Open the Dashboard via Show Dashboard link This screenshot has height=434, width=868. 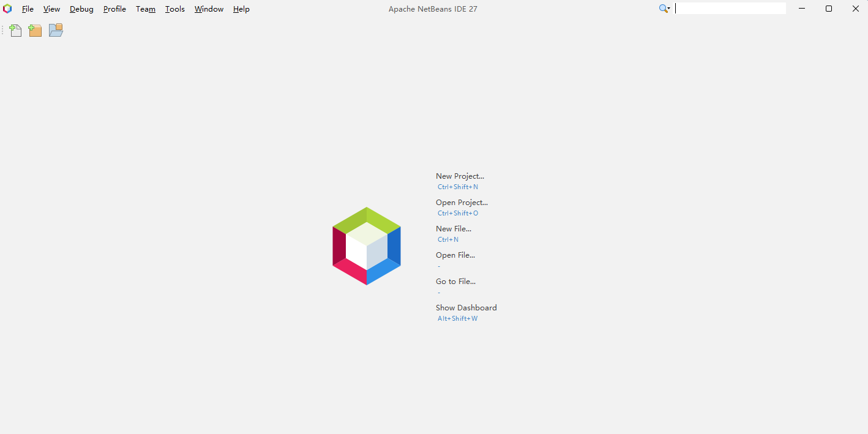pos(466,307)
